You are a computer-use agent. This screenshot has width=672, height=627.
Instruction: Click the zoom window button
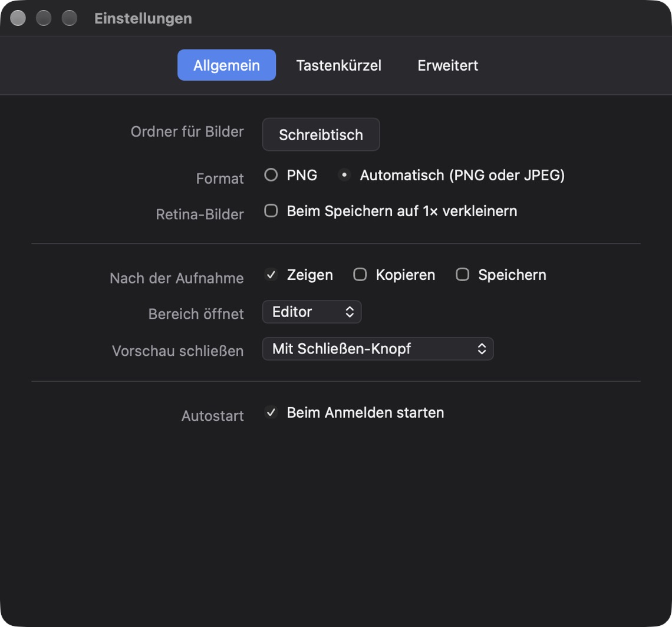tap(70, 18)
